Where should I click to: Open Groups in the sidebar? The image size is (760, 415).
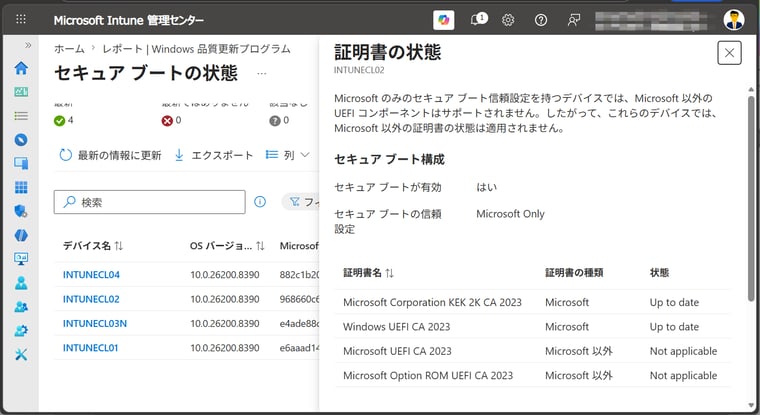[21, 306]
